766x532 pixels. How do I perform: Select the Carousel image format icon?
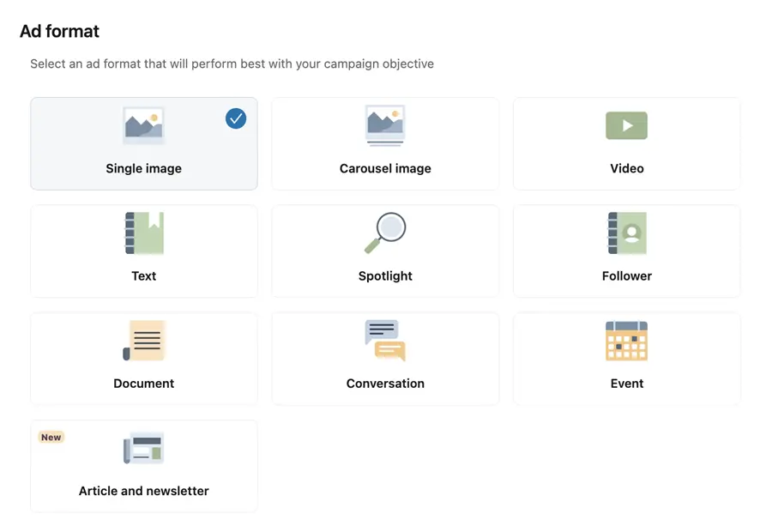384,125
